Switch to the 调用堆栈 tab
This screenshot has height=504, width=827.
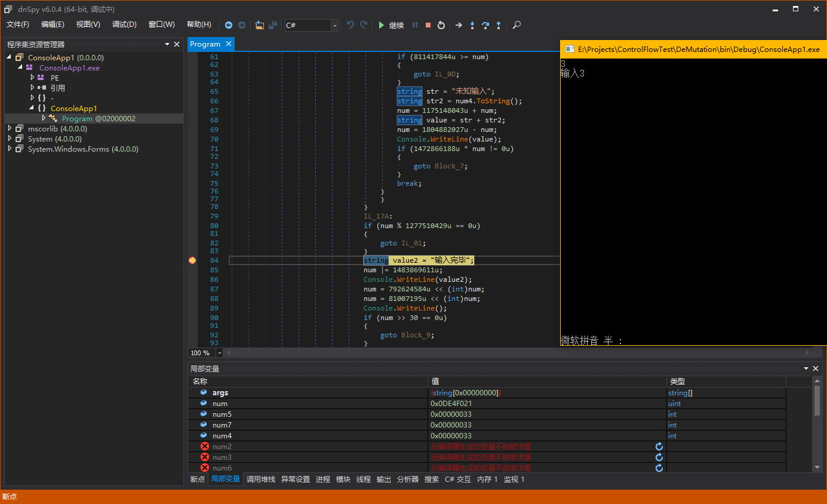[x=261, y=479]
